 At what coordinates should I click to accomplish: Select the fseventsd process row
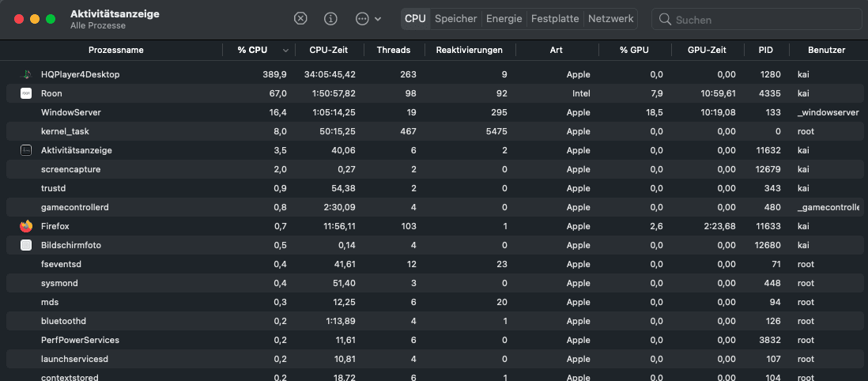coord(434,264)
